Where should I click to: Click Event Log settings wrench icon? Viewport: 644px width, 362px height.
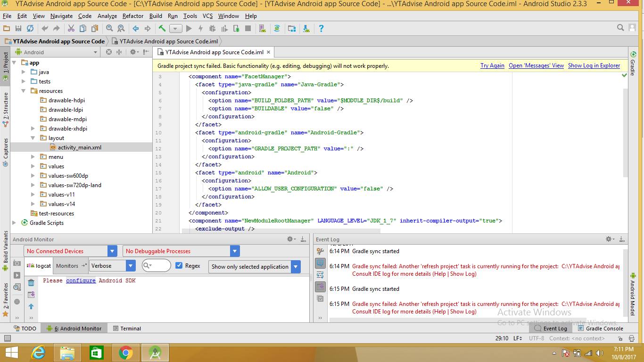point(320,251)
